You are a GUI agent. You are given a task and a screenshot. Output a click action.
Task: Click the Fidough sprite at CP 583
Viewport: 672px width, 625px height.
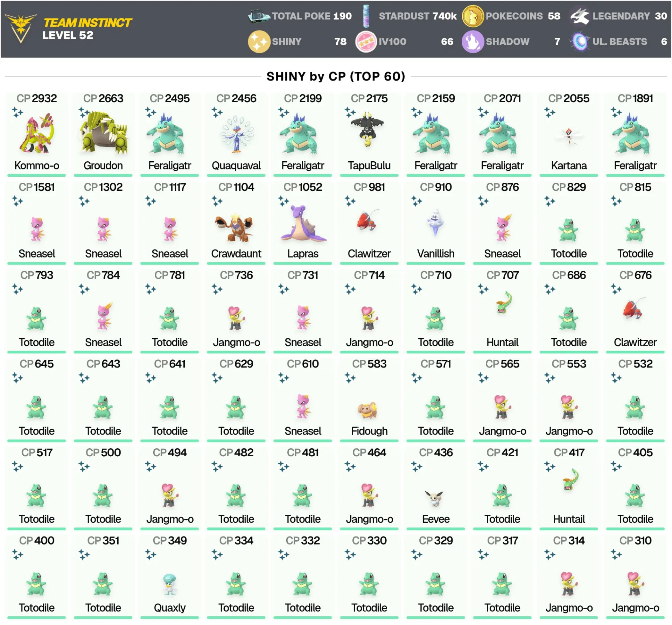pyautogui.click(x=367, y=410)
